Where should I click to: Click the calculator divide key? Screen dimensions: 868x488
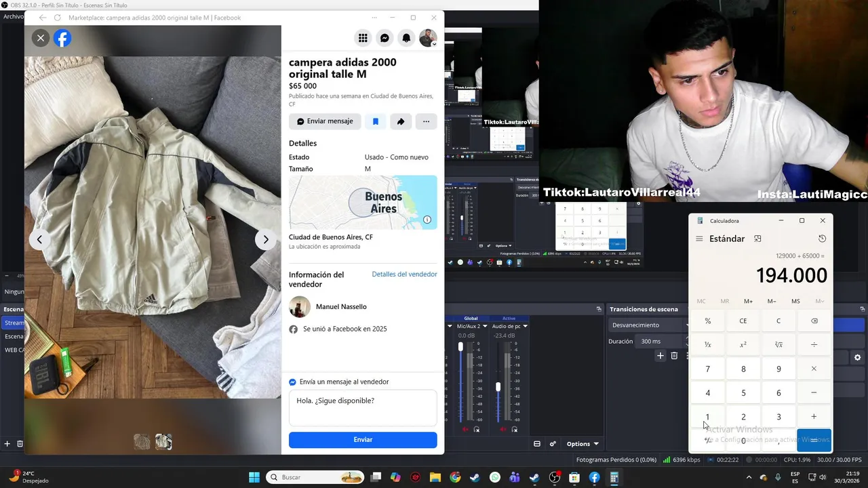click(x=814, y=345)
